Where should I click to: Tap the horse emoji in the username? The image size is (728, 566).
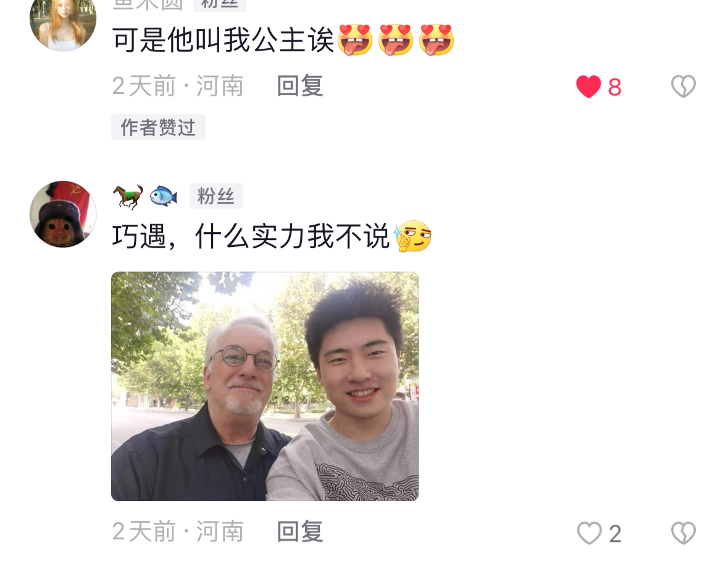point(128,196)
